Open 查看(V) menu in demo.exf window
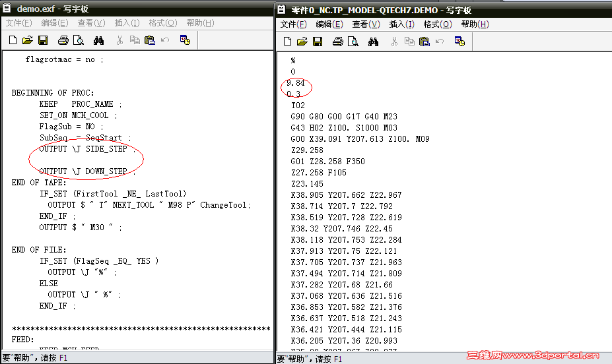This screenshot has height=364, width=612. [91, 23]
